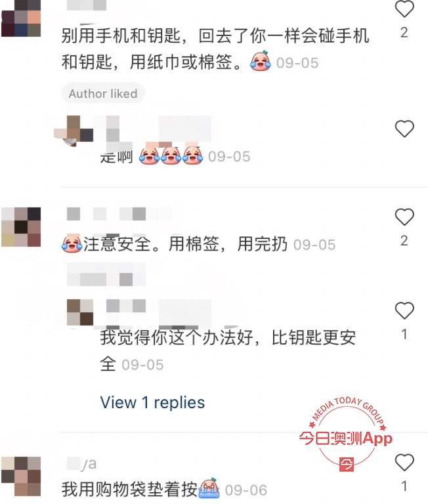428x504 pixels.
Task: Open avatar of 注意安全 commenter
Action: pos(21,227)
